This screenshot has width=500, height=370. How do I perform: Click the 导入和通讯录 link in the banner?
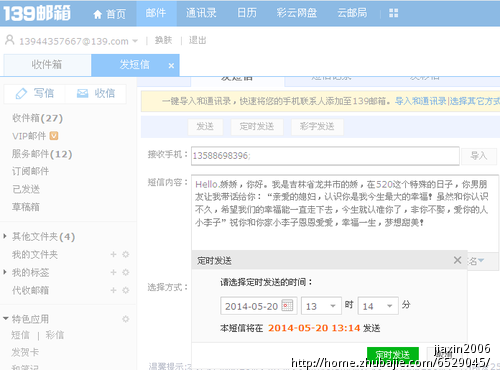pyautogui.click(x=421, y=101)
